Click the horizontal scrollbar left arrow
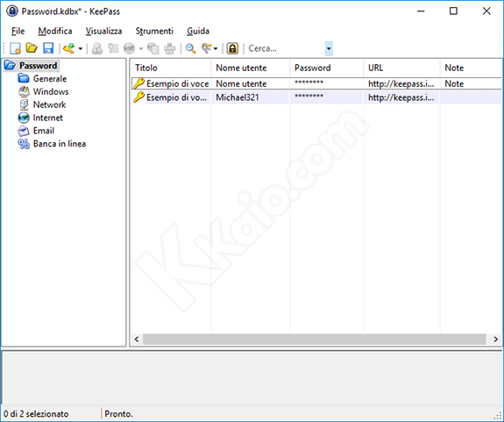Screen dimensions: 504x422 [x=137, y=339]
